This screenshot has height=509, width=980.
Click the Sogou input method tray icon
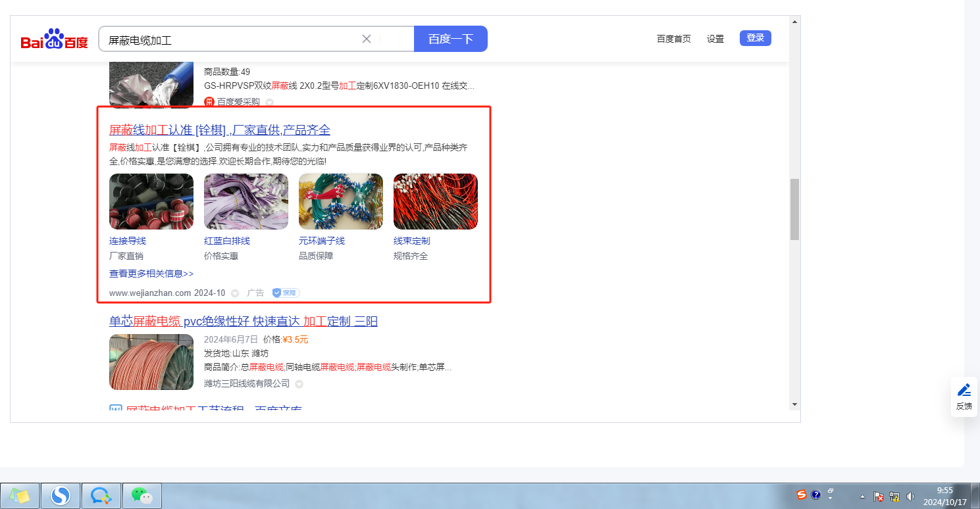pos(801,495)
